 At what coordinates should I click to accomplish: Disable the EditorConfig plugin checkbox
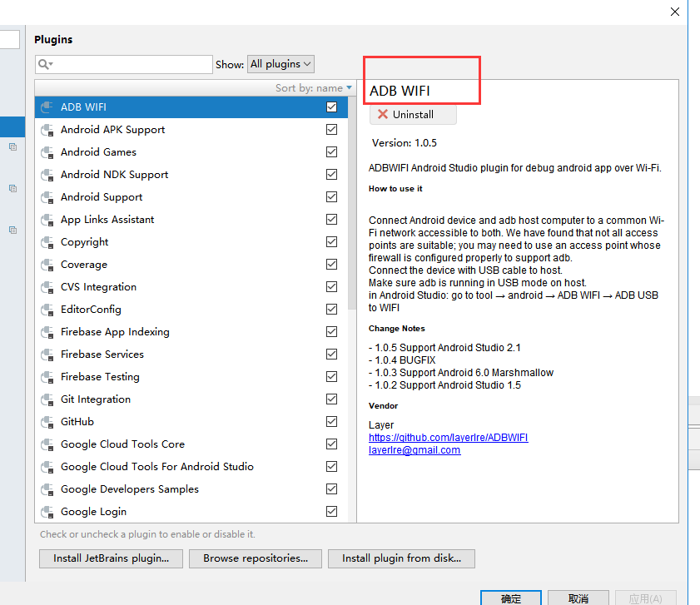(332, 309)
